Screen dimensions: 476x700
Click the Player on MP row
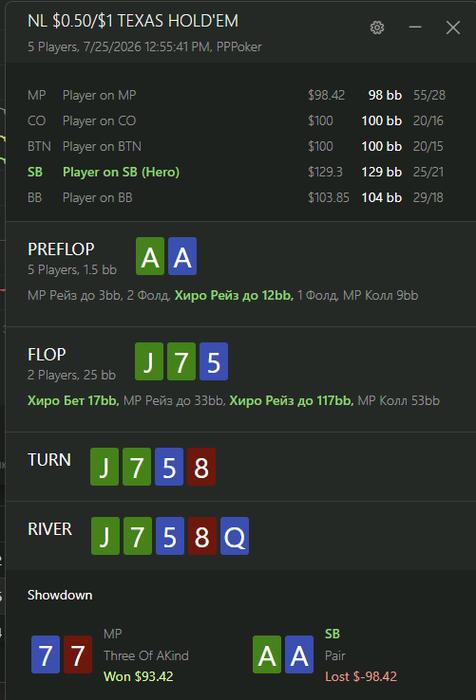click(237, 95)
